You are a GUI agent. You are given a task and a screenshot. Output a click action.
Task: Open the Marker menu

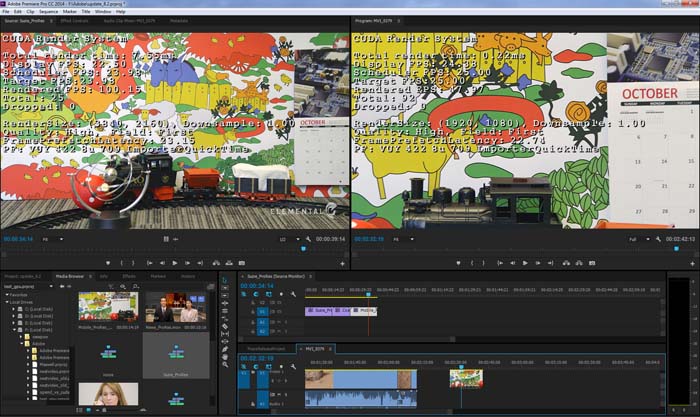(x=70, y=12)
